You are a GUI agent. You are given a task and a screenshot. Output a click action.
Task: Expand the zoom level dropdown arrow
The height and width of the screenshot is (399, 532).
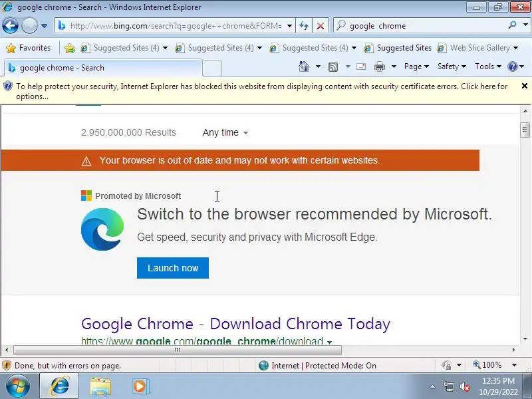(x=514, y=365)
